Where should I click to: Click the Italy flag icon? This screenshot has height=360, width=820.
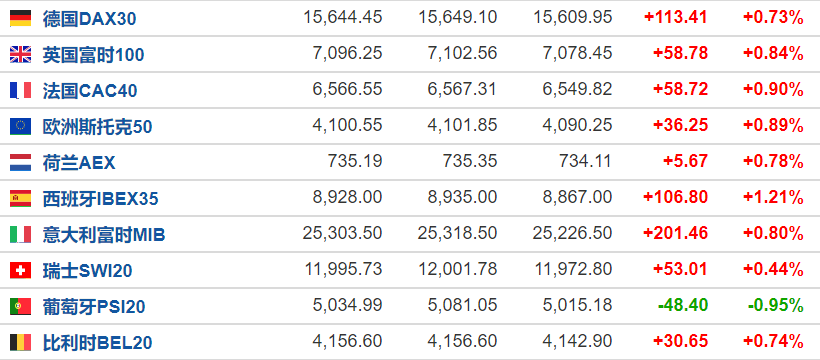[20, 234]
